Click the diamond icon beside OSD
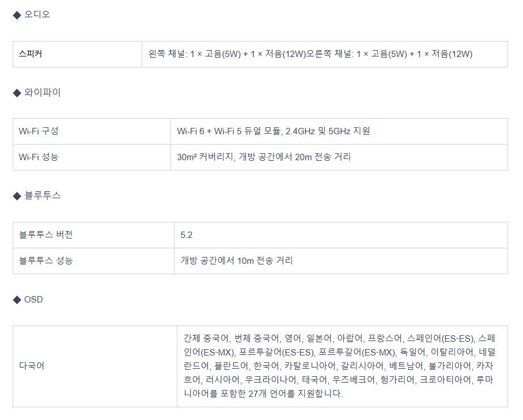Image resolution: width=523 pixels, height=420 pixels. (x=17, y=300)
